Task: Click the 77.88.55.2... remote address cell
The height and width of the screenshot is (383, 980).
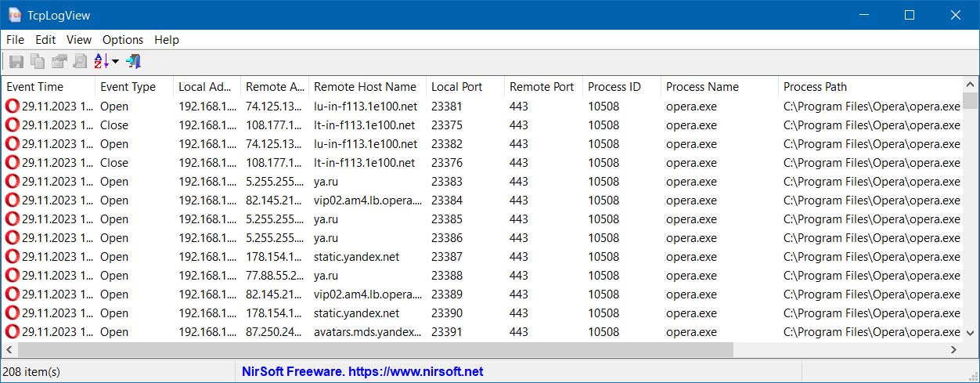Action: 274,276
